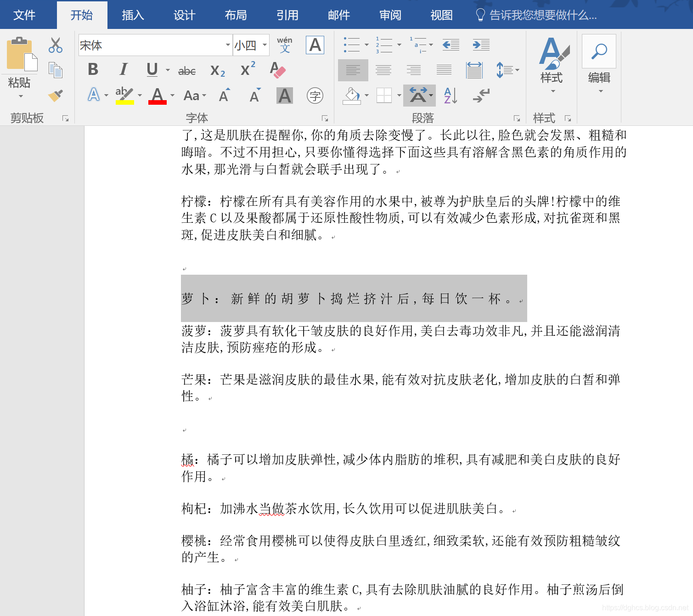
Task: Apply yellow text highlight
Action: tap(124, 96)
